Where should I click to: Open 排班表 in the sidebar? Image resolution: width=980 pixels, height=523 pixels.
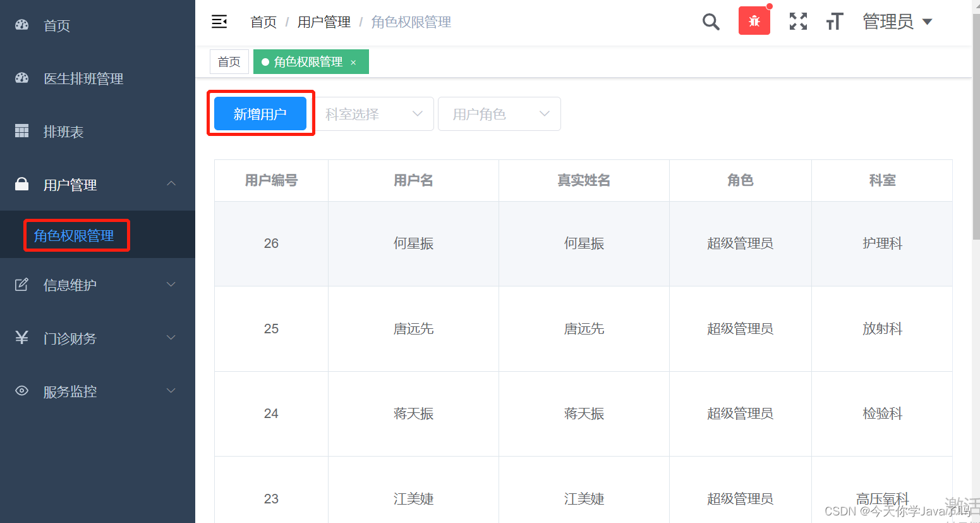point(97,132)
